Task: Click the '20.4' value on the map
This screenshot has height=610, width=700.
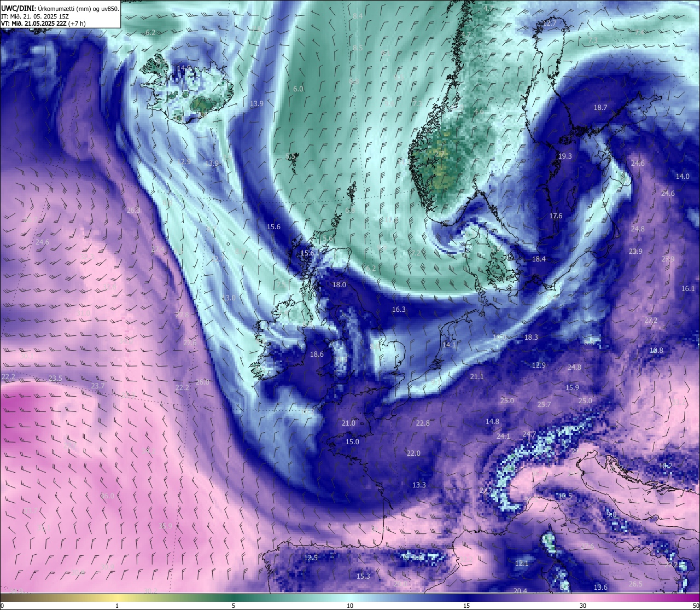Action: 520,590
